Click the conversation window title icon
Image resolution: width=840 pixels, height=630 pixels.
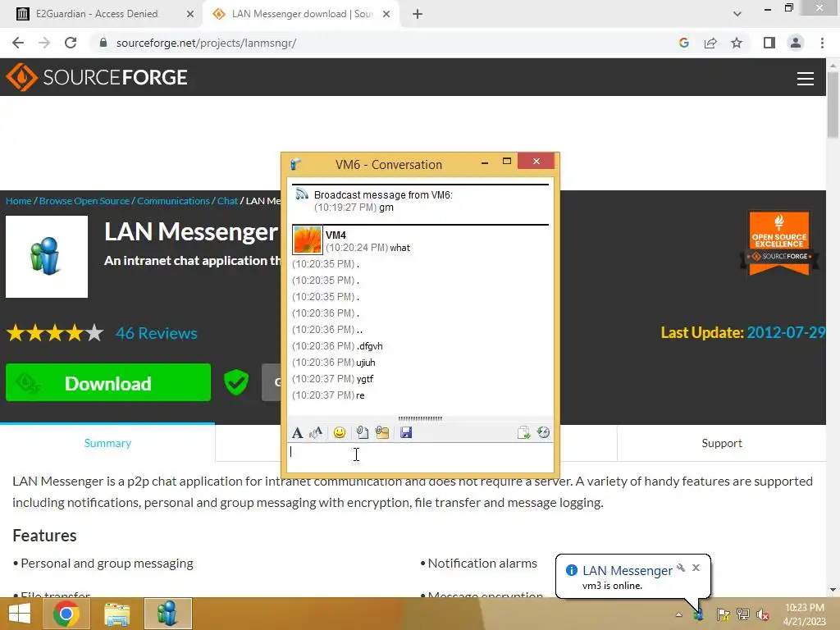click(295, 164)
